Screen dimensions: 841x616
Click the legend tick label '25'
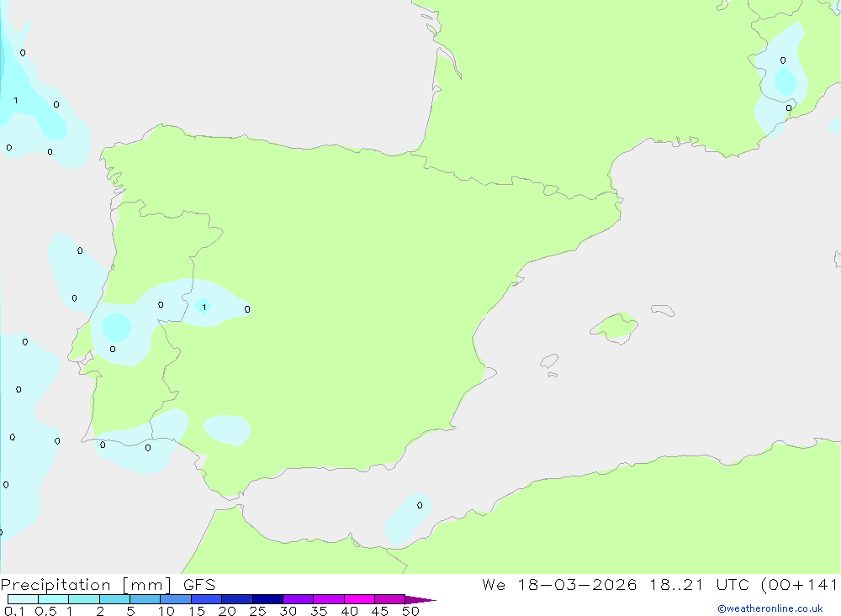pyautogui.click(x=258, y=611)
